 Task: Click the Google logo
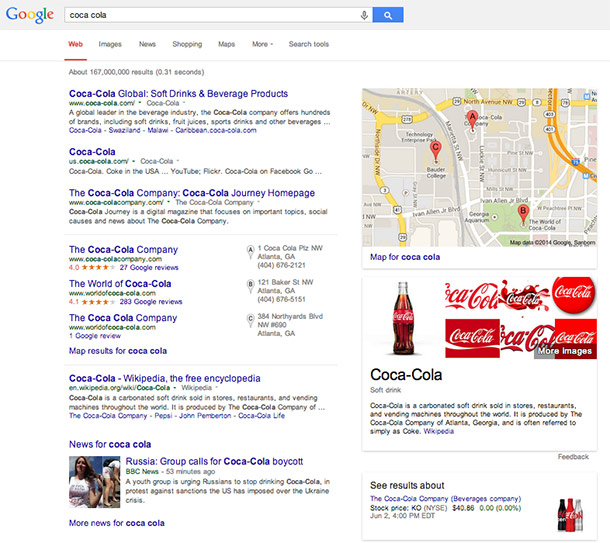[x=30, y=15]
